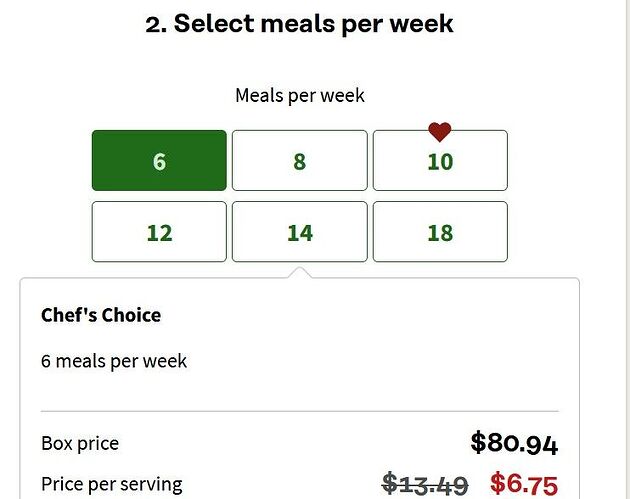Viewport: 630px width, 499px height.
Task: Click the "Meals per week" label
Action: [x=299, y=96]
